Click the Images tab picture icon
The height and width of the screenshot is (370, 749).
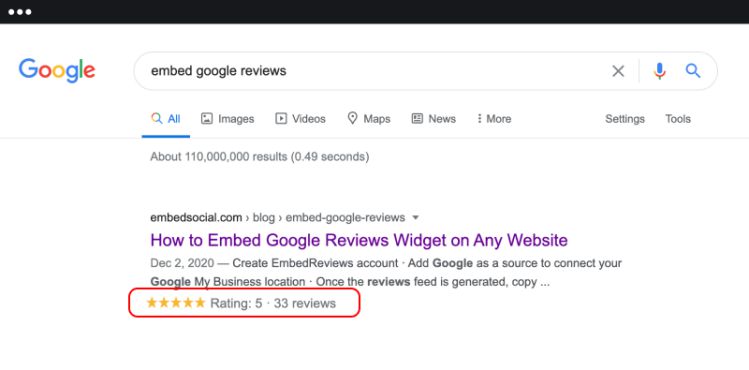(x=206, y=118)
